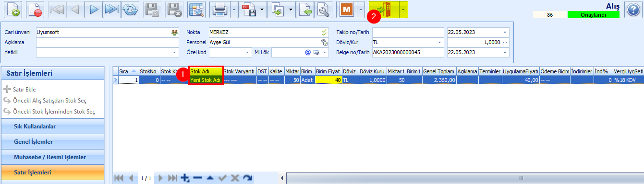644x184 pixels.
Task: Expand the exit door dropdown arrow
Action: [x=403, y=9]
